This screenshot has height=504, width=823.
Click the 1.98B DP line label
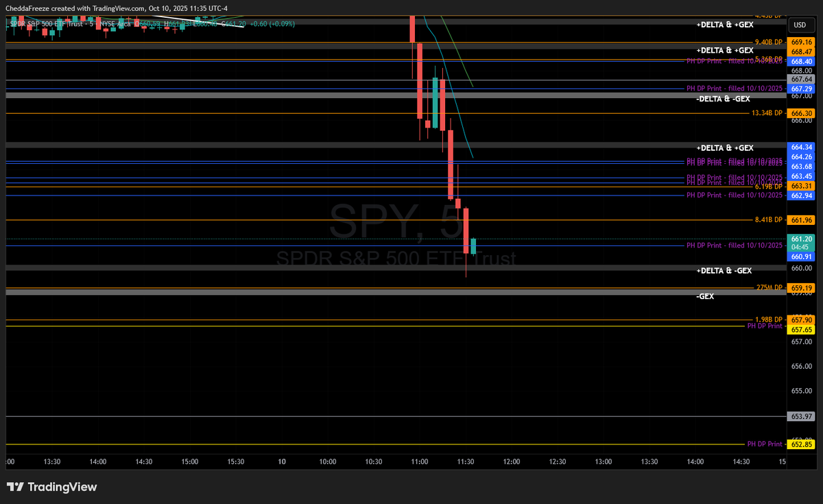click(769, 320)
